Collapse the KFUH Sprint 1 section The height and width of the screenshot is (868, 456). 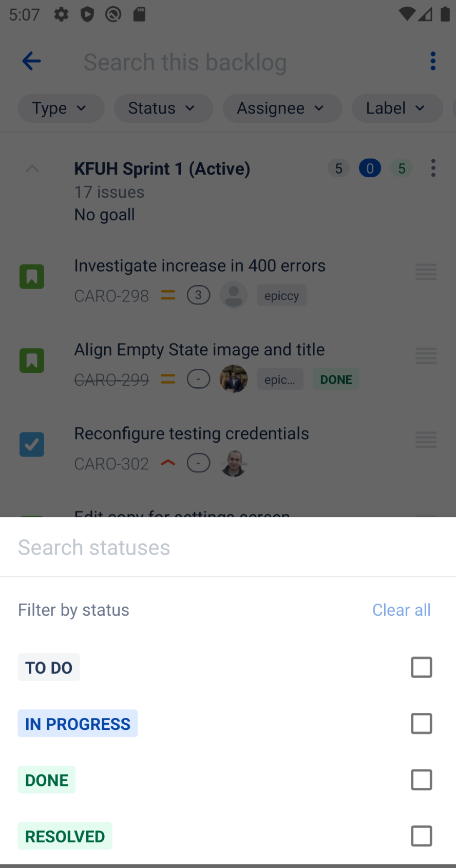point(32,168)
